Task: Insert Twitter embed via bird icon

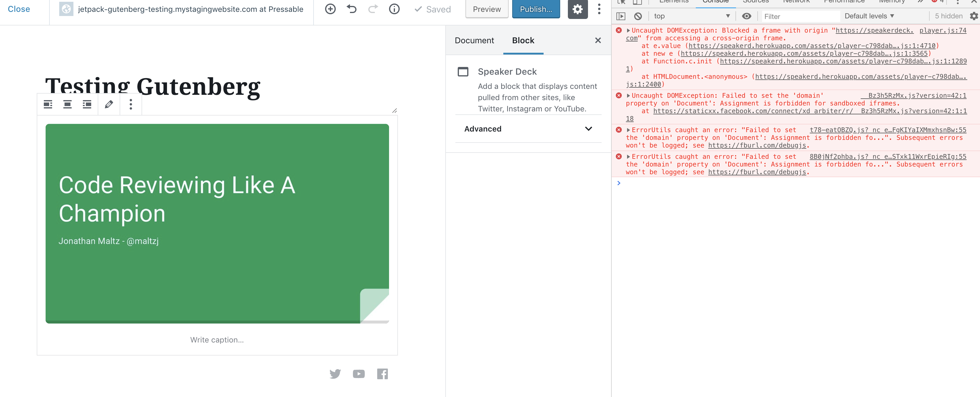Action: coord(335,374)
